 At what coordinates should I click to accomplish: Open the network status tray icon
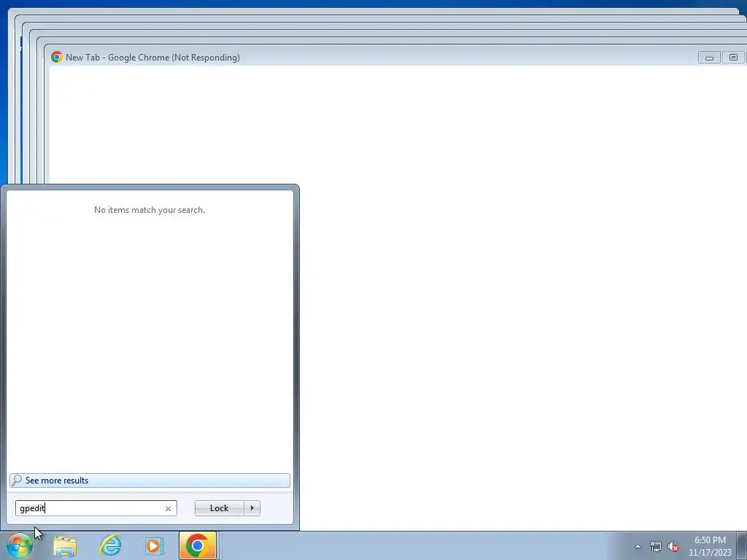(656, 546)
